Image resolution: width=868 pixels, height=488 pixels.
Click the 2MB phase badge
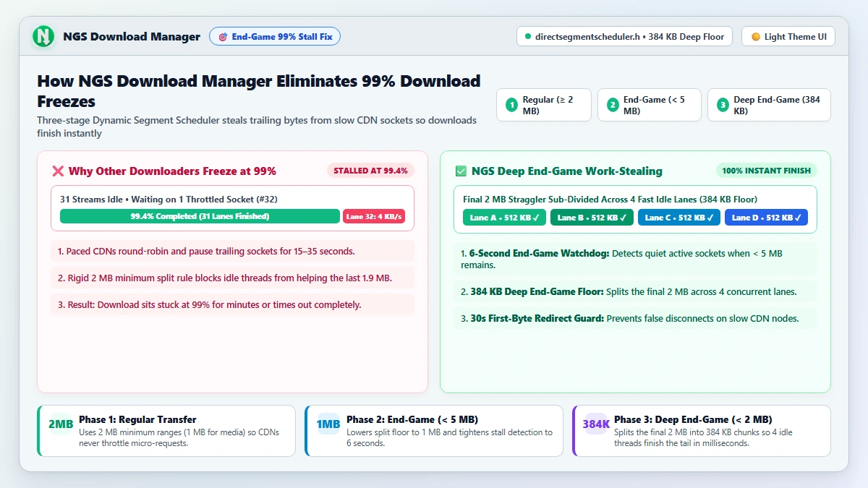tap(61, 424)
